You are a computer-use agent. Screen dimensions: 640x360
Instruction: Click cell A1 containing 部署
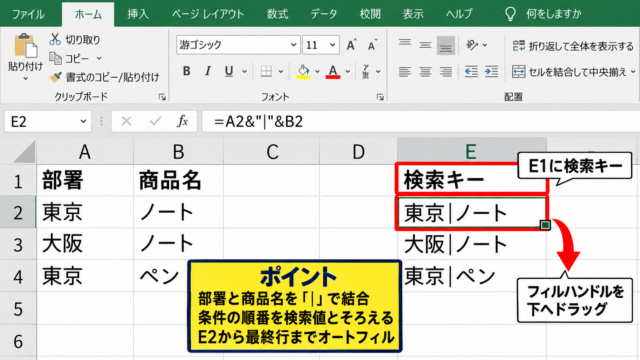[85, 180]
